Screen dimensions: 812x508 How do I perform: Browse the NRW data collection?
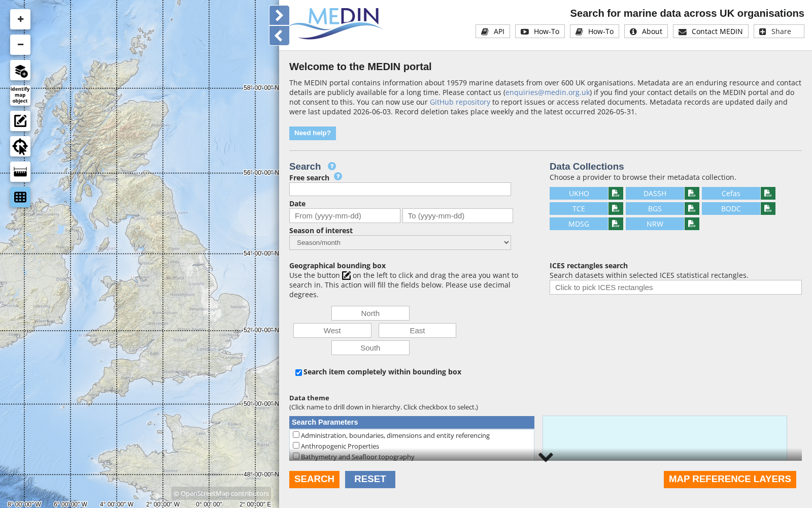655,224
